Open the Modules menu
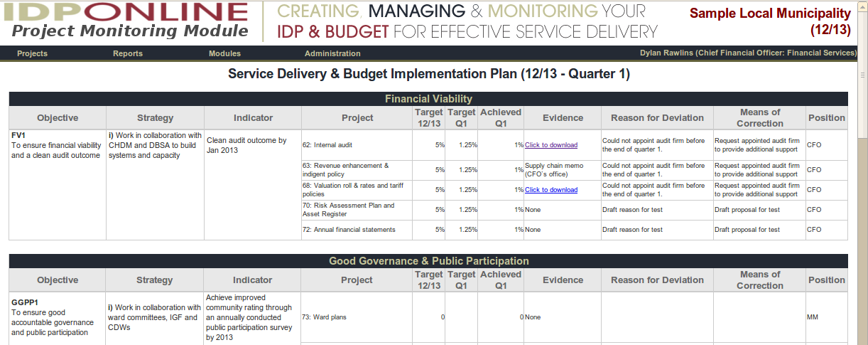 point(224,53)
